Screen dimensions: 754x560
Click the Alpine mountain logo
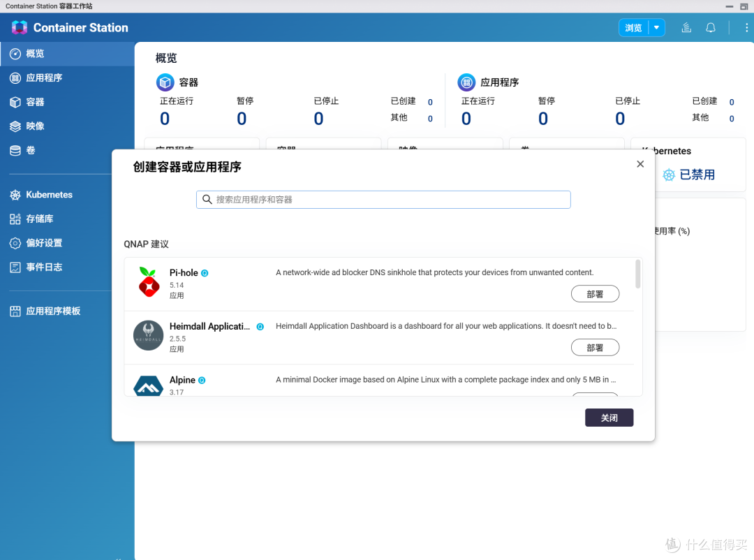pos(148,386)
